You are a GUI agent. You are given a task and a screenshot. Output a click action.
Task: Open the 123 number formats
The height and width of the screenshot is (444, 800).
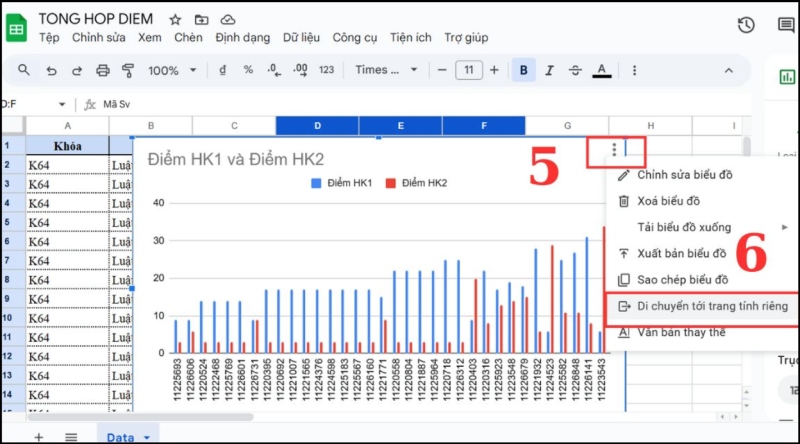327,70
